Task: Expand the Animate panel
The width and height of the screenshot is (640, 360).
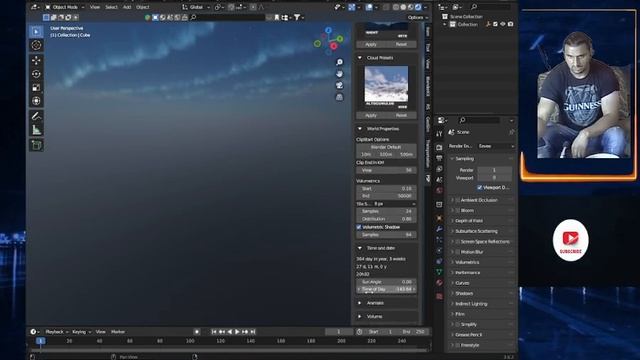Action: 360,303
